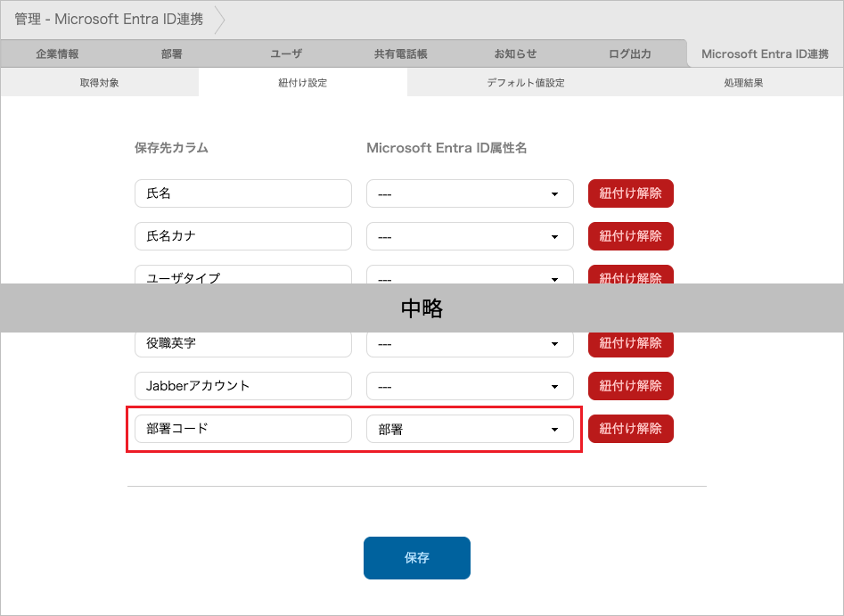Click 紐付け解除 for the 部署コード row
Image resolution: width=844 pixels, height=616 pixels.
(x=630, y=429)
